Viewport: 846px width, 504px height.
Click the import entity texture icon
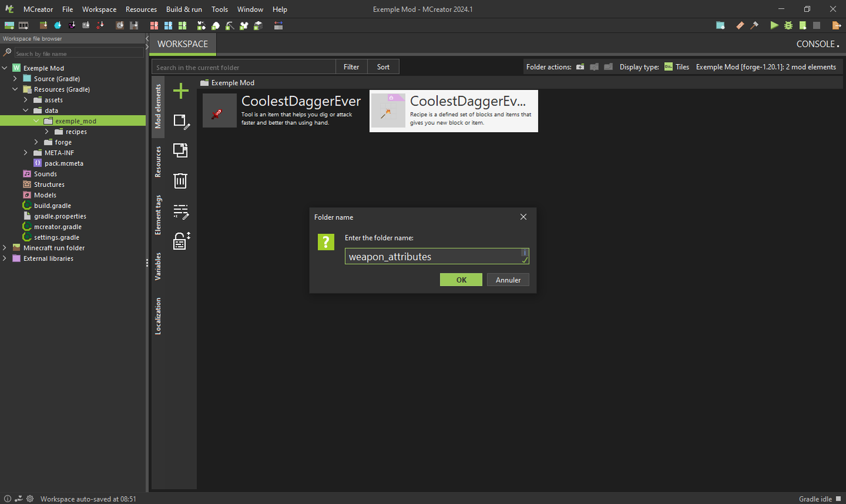tap(72, 26)
